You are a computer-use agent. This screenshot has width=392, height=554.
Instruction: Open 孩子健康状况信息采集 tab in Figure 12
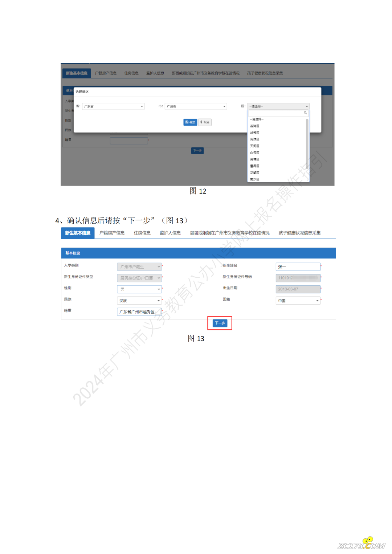click(x=265, y=73)
